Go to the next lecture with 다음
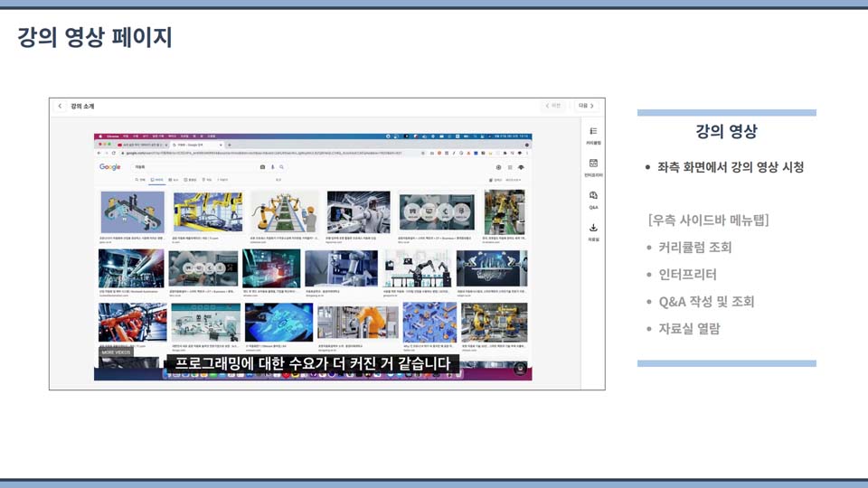This screenshot has height=488, width=868. coord(586,106)
